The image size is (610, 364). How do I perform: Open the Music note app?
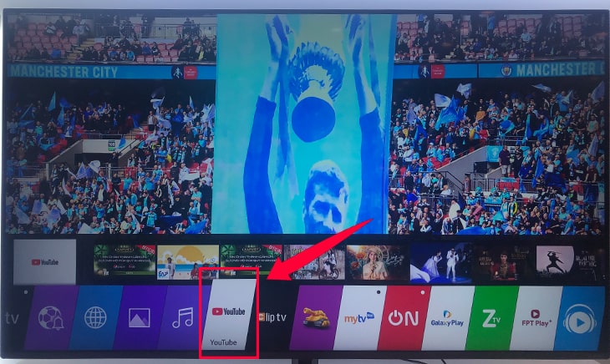pos(183,318)
